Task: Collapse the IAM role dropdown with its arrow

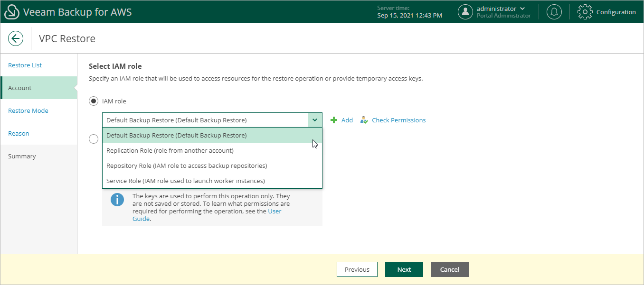Action: pos(314,120)
